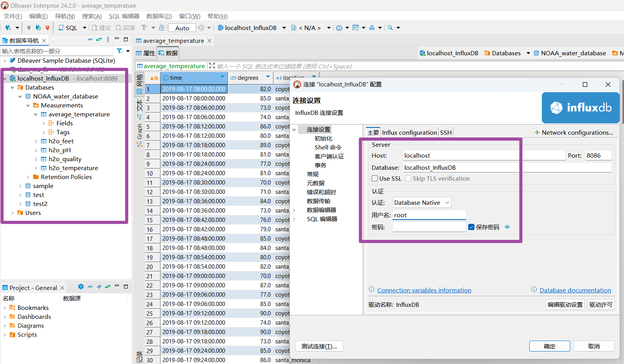Image resolution: width=624 pixels, height=364 pixels.
Task: Expand the Bookmarks project folder
Action: [4, 308]
